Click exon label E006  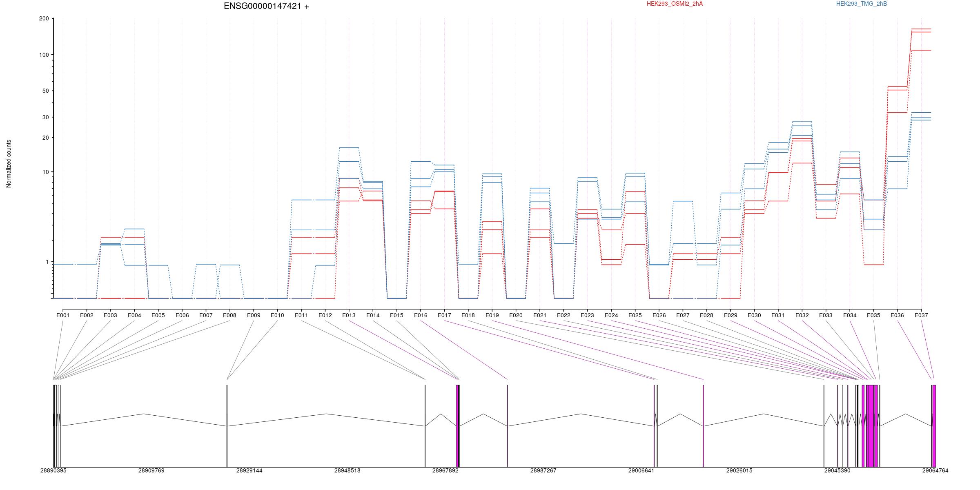click(182, 315)
